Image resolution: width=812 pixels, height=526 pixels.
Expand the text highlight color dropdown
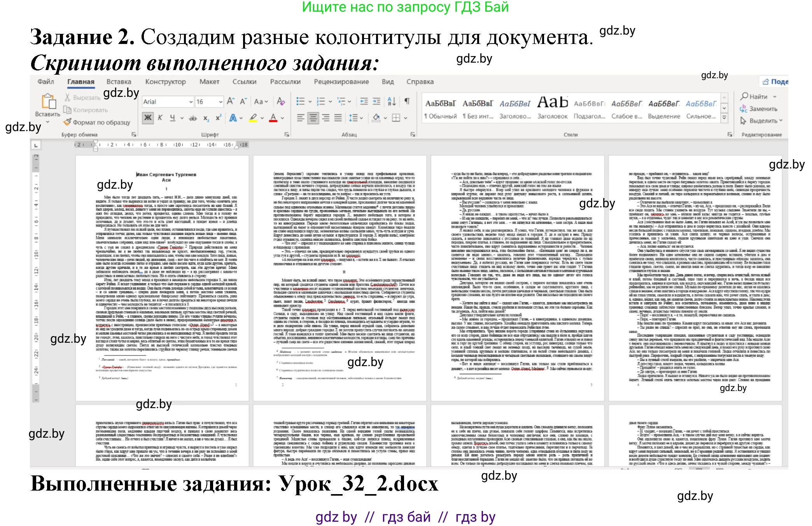coord(262,118)
